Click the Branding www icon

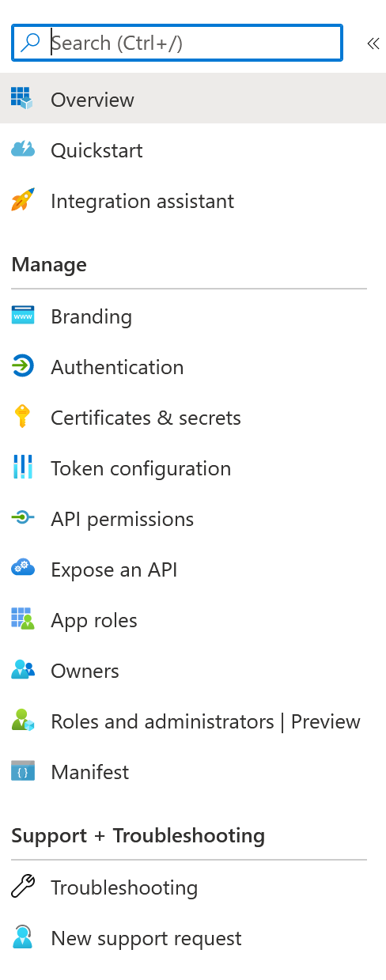(x=22, y=316)
